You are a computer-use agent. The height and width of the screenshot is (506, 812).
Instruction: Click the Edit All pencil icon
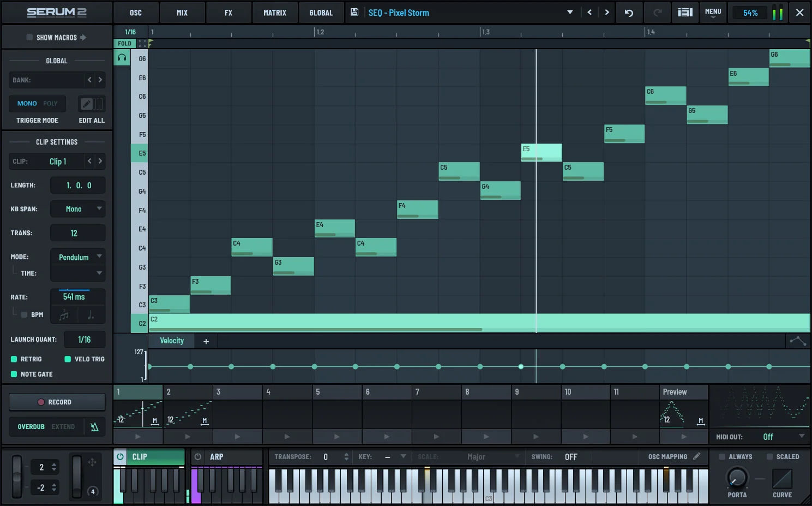[86, 104]
